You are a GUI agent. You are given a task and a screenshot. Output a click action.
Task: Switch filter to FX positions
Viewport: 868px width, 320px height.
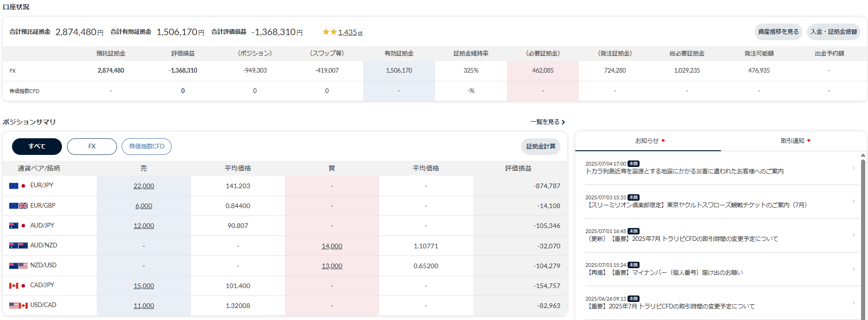click(92, 147)
